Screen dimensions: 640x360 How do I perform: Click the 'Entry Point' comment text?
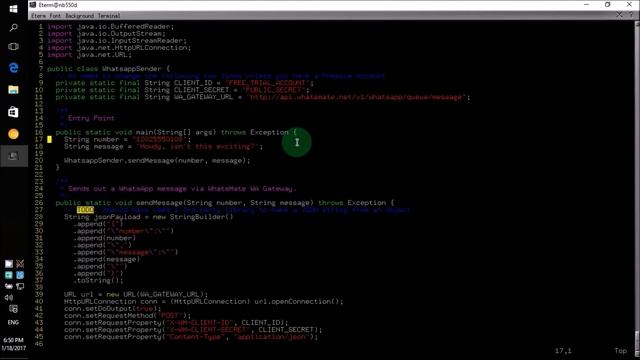[91, 118]
